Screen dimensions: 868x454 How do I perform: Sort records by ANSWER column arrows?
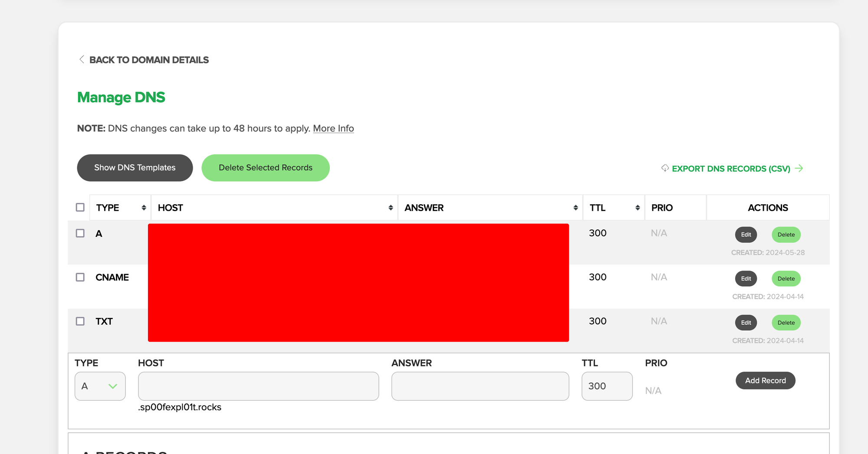coord(575,208)
